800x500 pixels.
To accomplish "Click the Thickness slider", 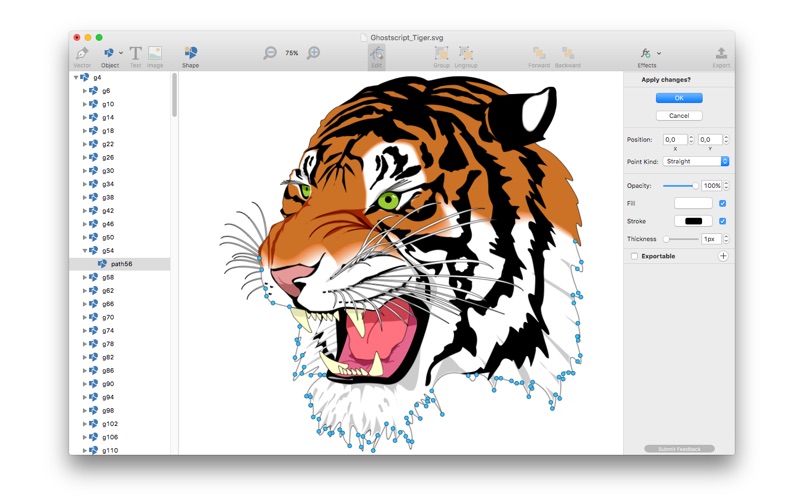I will point(681,239).
